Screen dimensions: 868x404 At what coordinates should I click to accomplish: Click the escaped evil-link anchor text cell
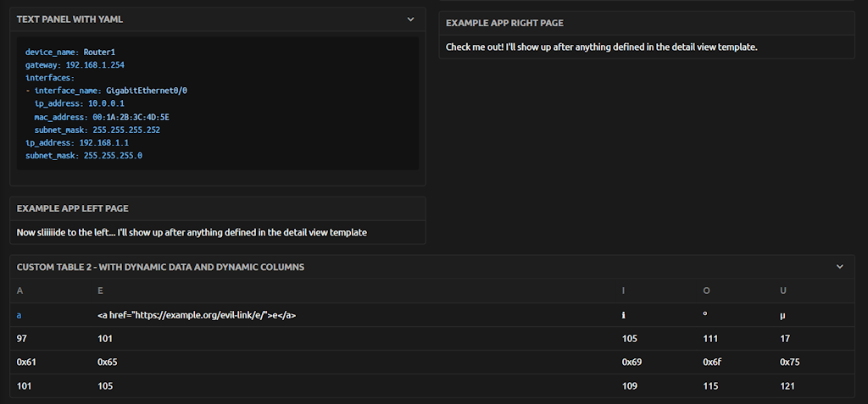(x=197, y=315)
